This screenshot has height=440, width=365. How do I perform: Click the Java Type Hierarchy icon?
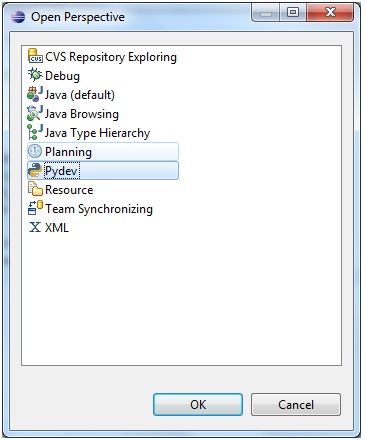pos(35,132)
